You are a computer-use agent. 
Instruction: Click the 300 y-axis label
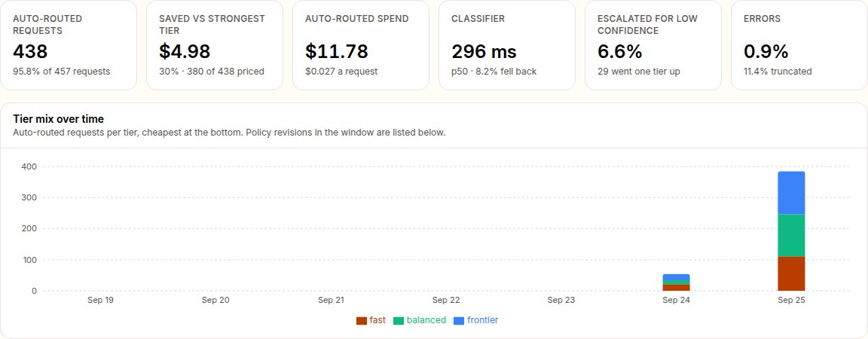point(29,197)
